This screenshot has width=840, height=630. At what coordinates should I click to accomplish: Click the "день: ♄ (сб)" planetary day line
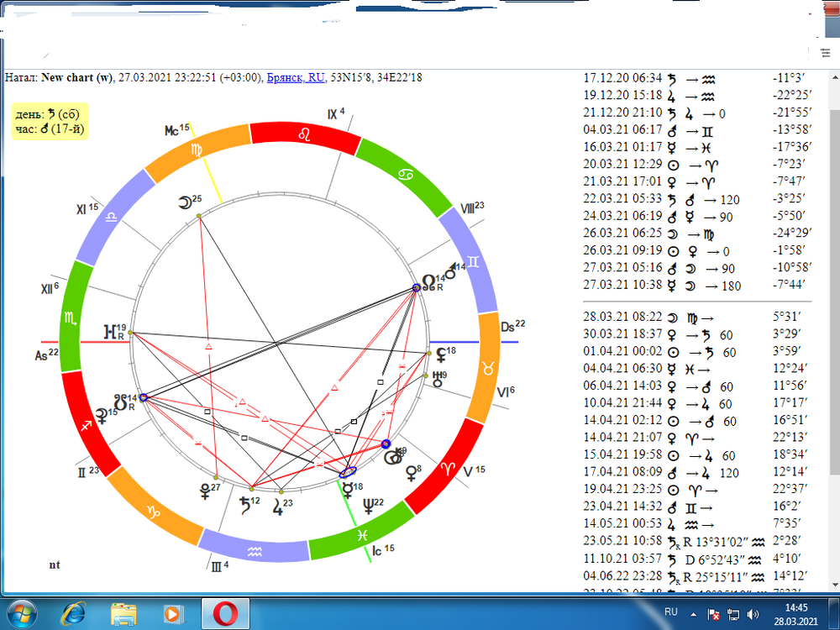[x=48, y=114]
